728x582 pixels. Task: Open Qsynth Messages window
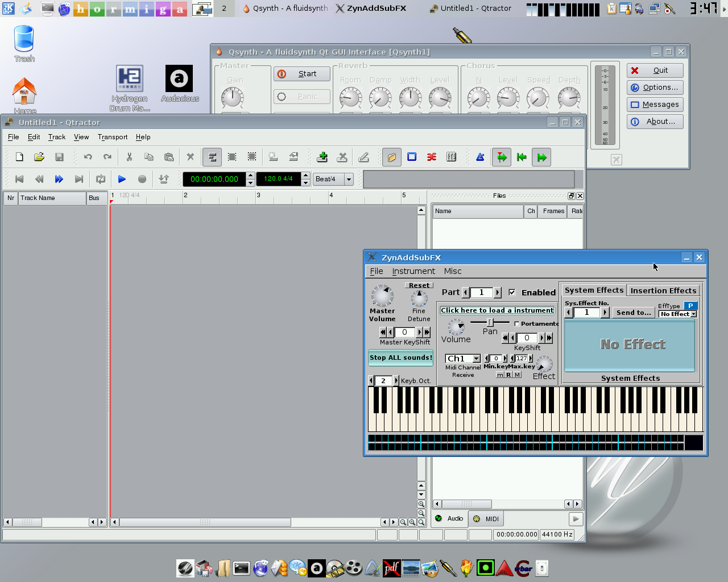pos(655,105)
